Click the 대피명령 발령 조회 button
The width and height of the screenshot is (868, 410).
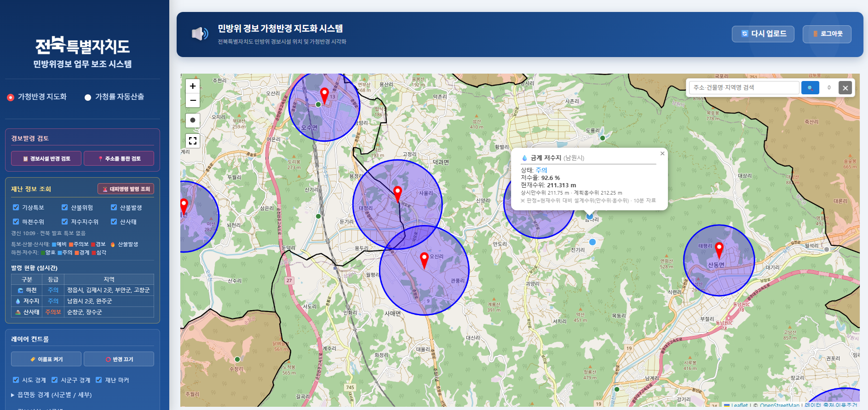click(x=126, y=189)
